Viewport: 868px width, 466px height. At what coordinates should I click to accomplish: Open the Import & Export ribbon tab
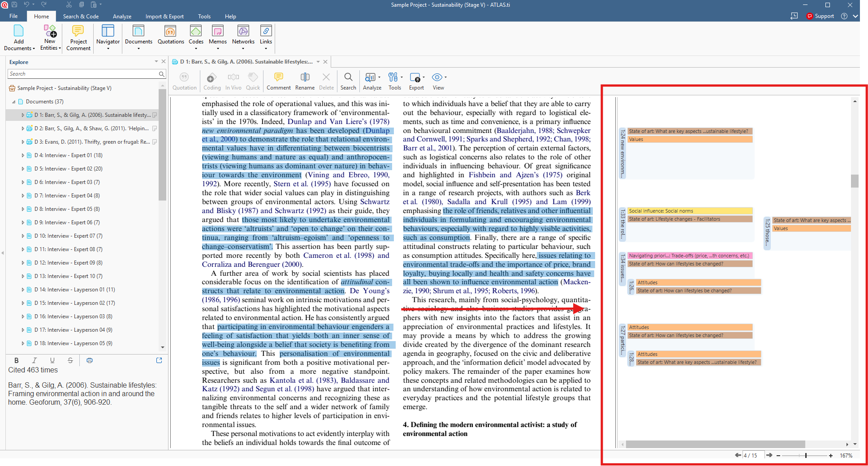(x=164, y=17)
